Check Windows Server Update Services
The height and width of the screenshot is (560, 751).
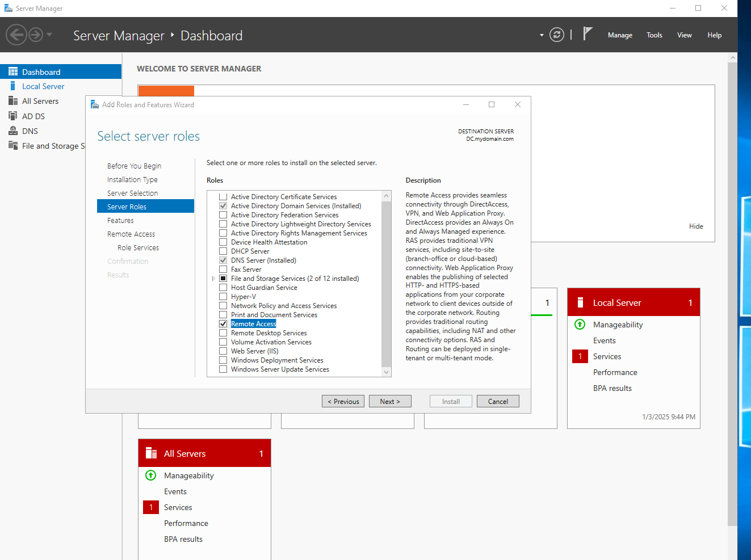[223, 369]
